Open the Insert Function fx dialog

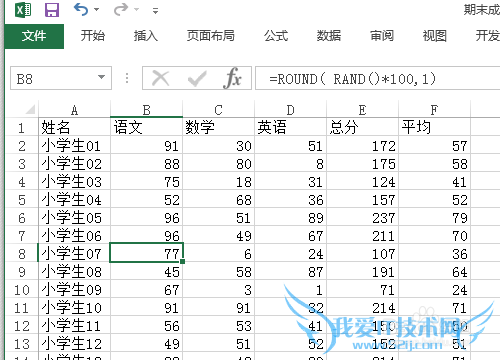pos(232,79)
